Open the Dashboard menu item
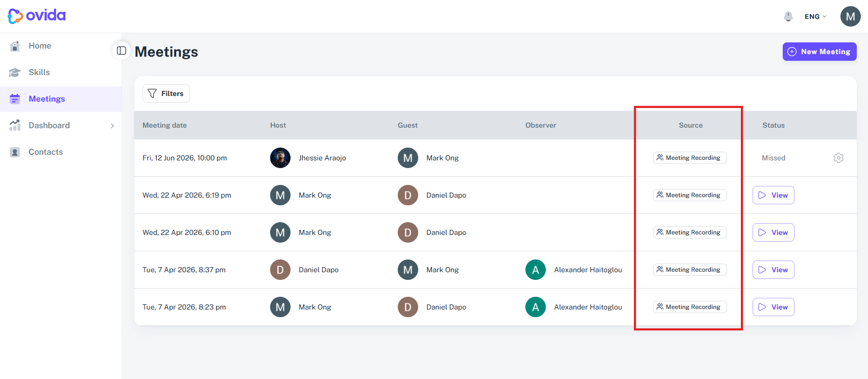This screenshot has height=379, width=868. click(61, 126)
